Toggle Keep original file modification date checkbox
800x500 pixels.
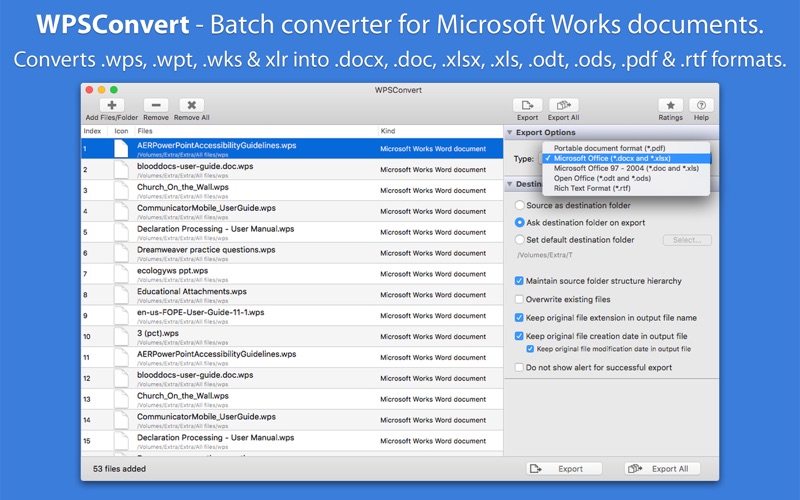point(530,349)
